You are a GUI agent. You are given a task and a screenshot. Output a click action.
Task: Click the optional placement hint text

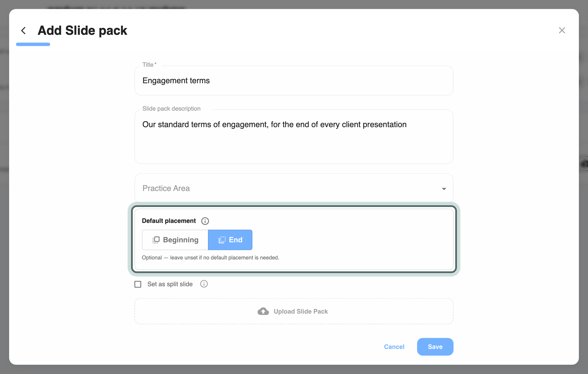[x=211, y=258]
